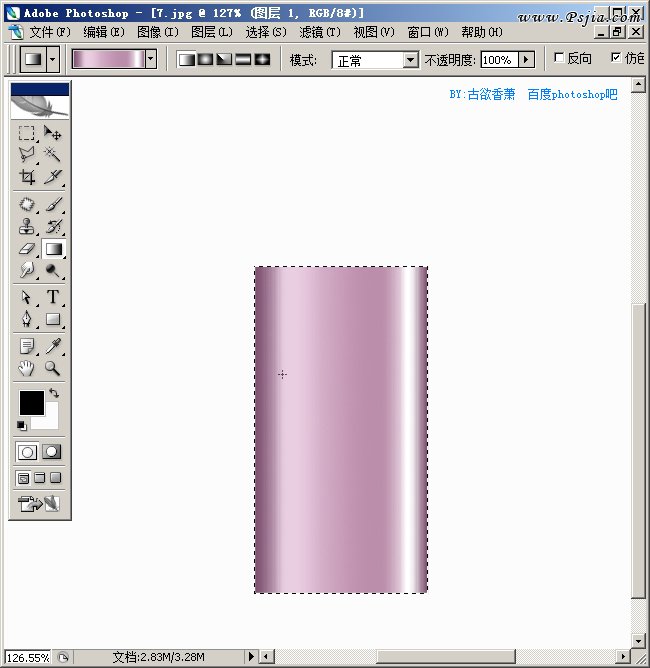Screen dimensions: 650x668
Task: Open the gradient picker dropdown arrow
Action: point(151,59)
